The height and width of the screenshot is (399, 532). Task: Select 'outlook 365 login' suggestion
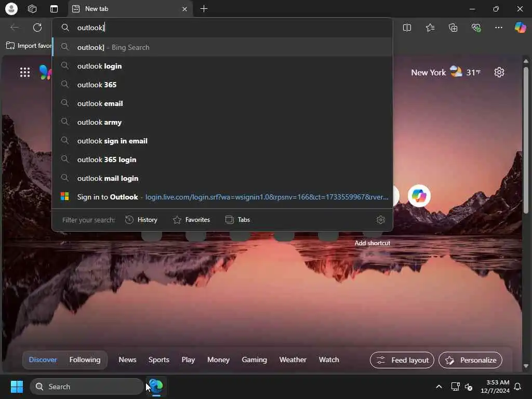click(x=222, y=159)
